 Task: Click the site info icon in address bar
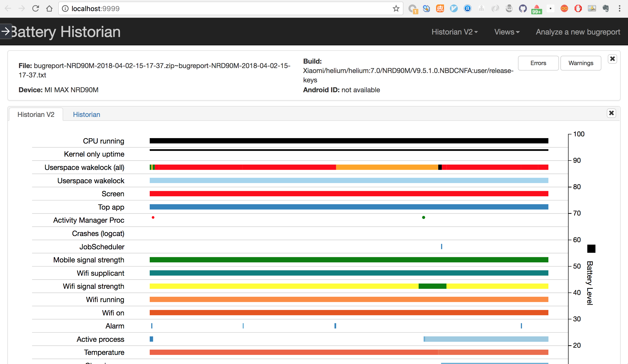pyautogui.click(x=65, y=8)
